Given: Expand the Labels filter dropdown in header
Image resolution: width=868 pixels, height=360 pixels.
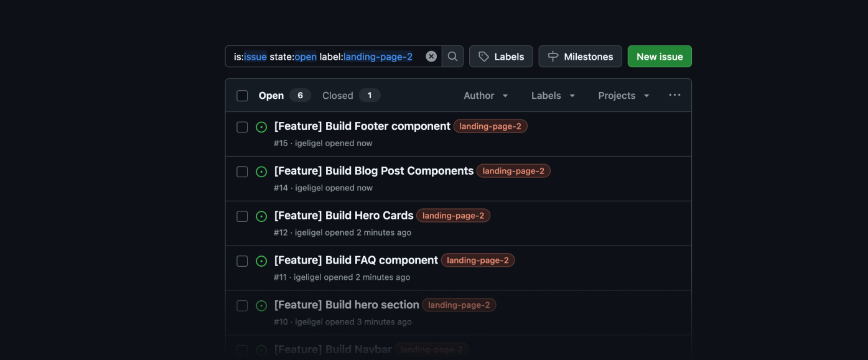Looking at the screenshot, I should pos(553,96).
